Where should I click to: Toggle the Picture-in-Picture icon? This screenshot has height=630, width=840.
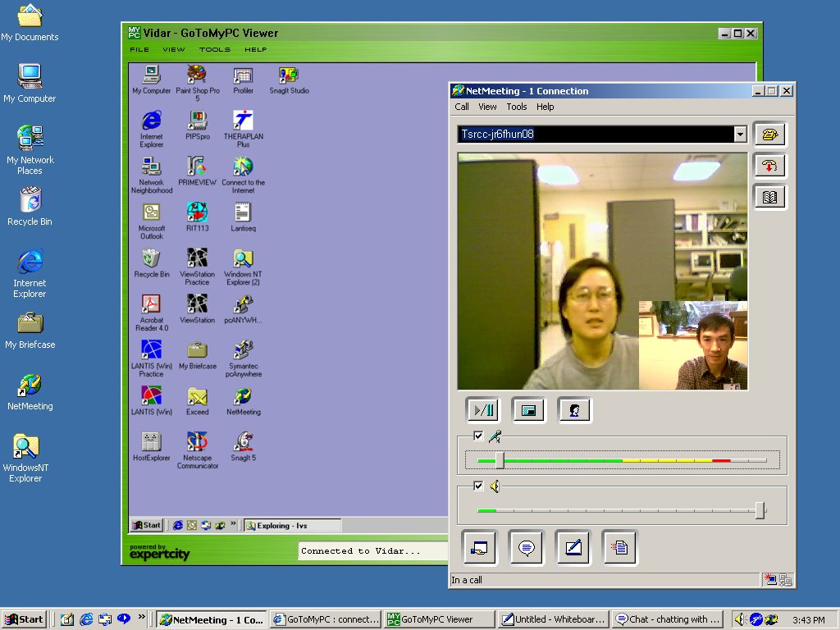[x=528, y=410]
